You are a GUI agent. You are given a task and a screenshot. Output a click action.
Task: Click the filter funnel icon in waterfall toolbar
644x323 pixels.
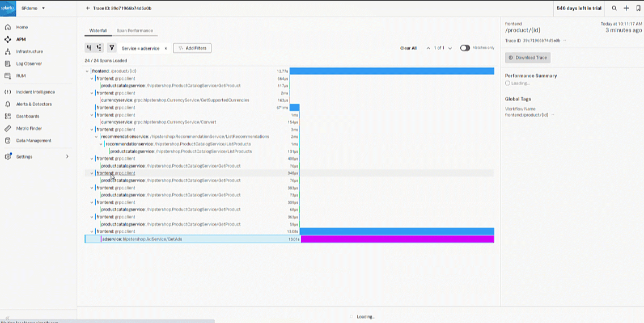[112, 48]
